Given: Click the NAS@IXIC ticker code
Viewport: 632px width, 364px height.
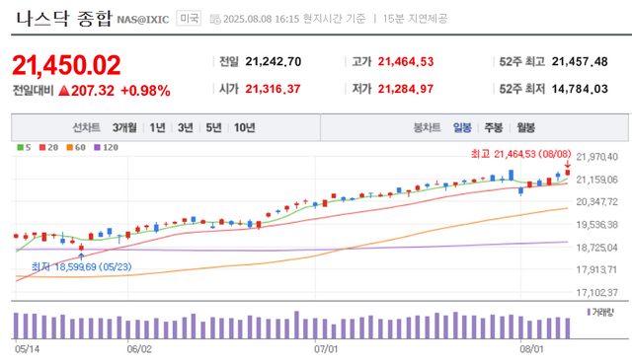Looking at the screenshot, I should (142, 20).
